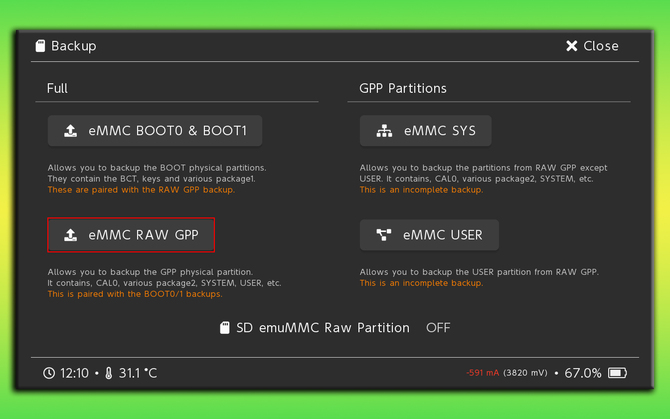The width and height of the screenshot is (670, 419).
Task: Click the battery icon at 67.0%
Action: click(617, 373)
